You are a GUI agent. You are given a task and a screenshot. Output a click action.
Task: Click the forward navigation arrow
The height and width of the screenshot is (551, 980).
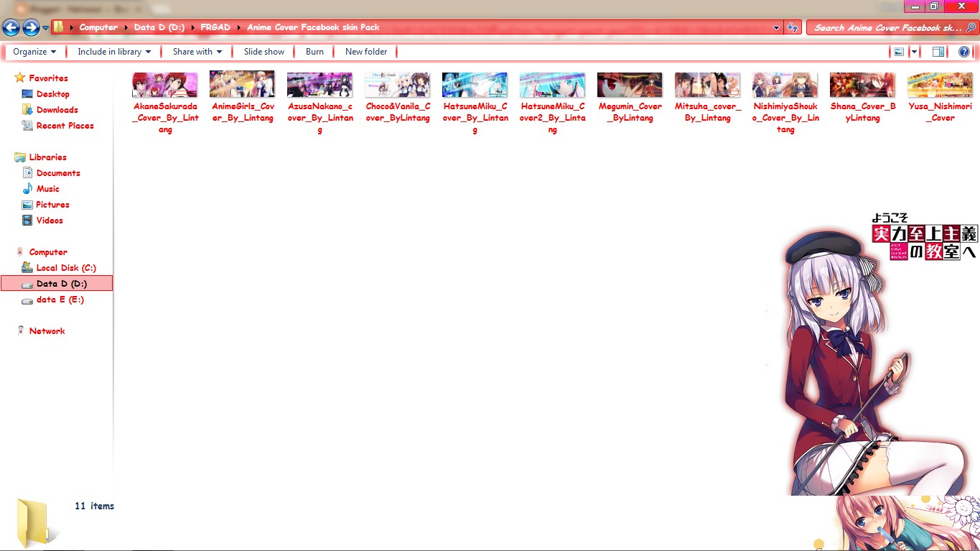[x=29, y=27]
